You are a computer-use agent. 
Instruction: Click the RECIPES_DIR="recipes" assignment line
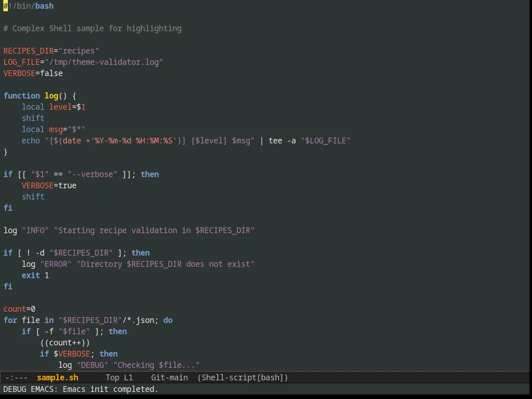[x=51, y=51]
